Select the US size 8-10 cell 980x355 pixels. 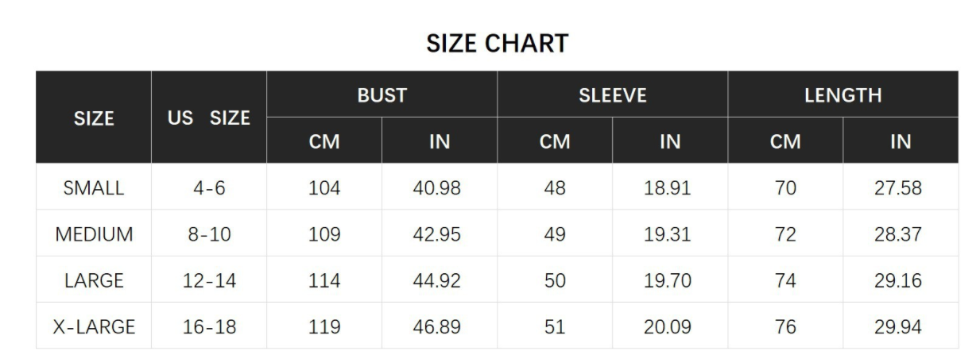click(209, 234)
